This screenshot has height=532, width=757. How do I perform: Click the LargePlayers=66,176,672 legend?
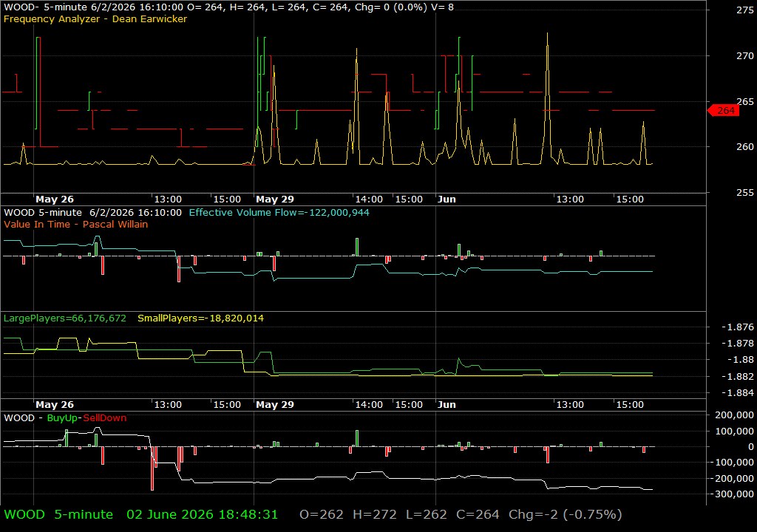65,318
